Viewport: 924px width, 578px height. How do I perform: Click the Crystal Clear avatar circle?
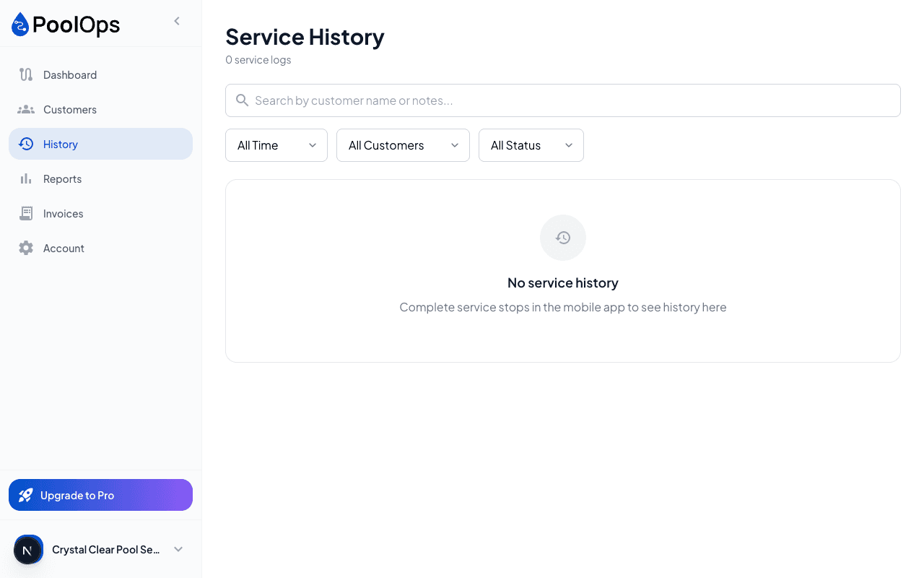(x=28, y=550)
